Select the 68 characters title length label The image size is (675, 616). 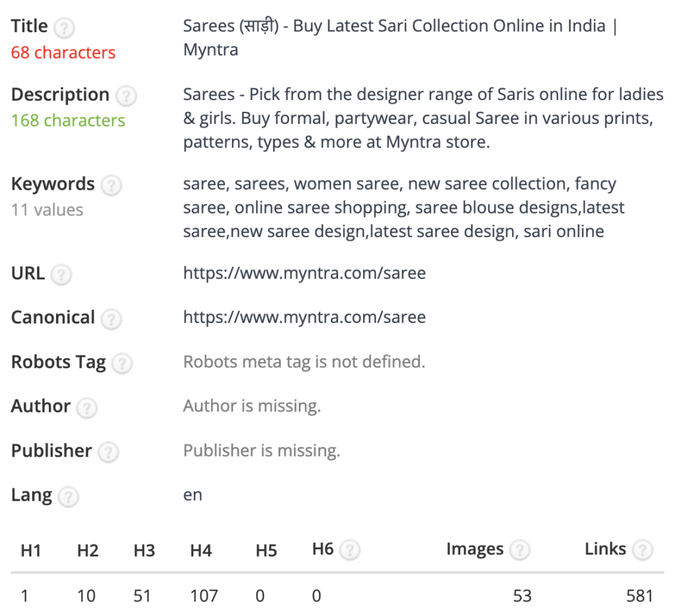coord(63,53)
